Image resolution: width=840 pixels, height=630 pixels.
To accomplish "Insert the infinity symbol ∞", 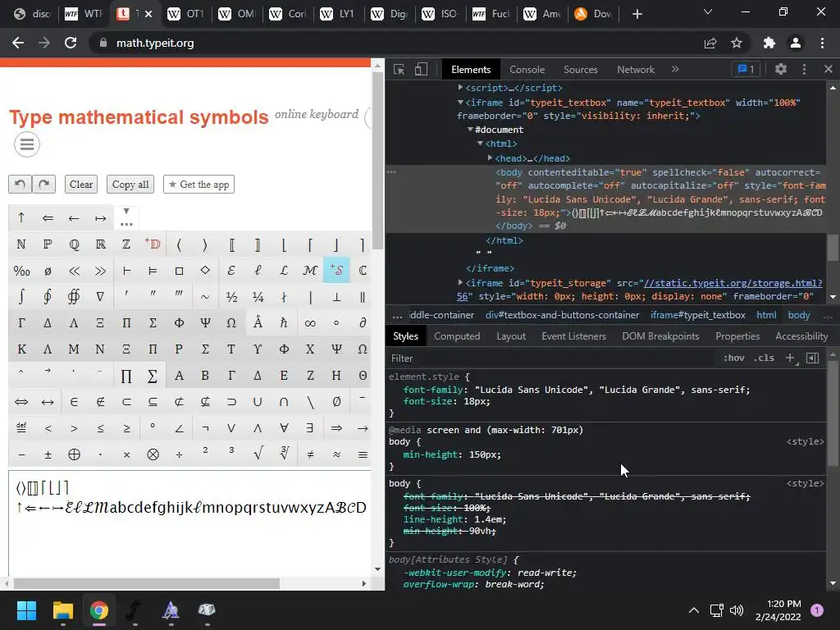I will (310, 323).
